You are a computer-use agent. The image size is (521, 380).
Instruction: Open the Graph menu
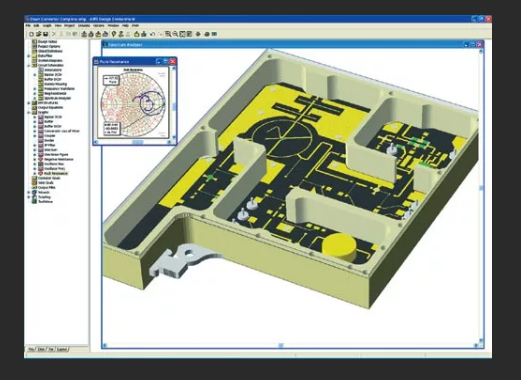[x=47, y=25]
